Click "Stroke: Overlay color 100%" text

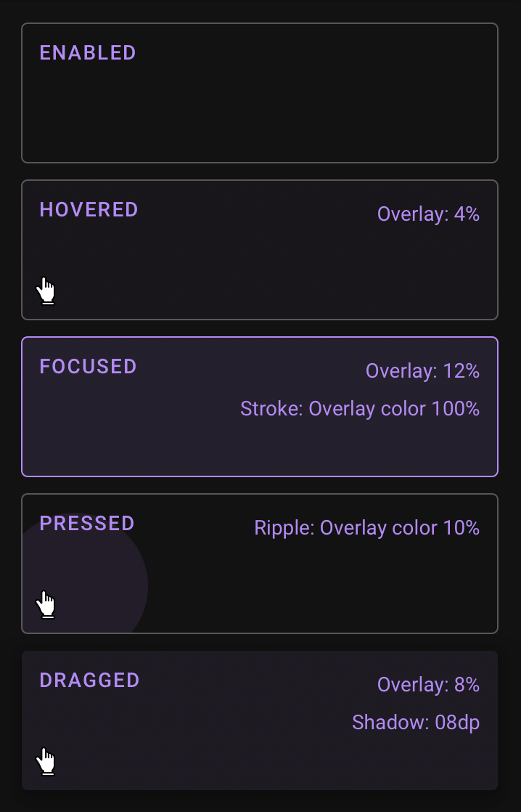coord(360,409)
